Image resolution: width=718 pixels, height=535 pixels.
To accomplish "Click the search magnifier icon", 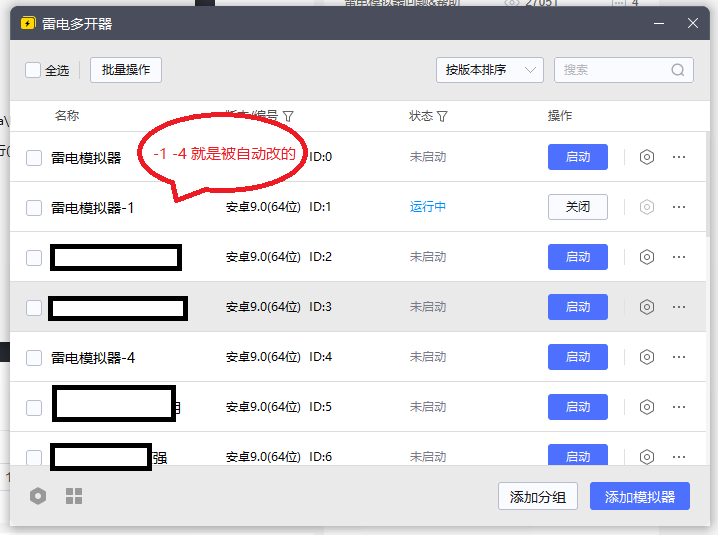I will point(678,70).
